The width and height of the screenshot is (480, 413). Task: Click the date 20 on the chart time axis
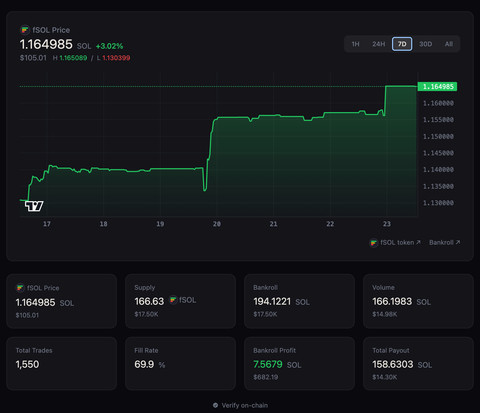pos(217,224)
